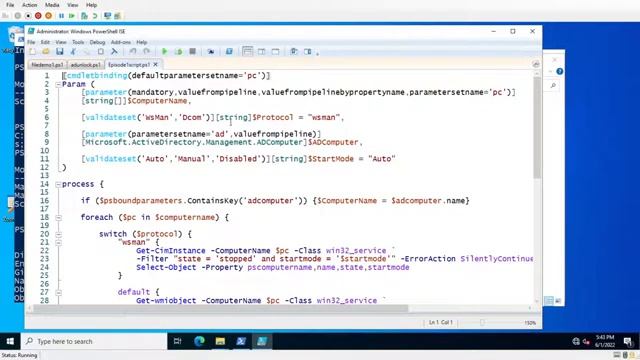
Task: Open the ISE Edit menu
Action: (x=45, y=42)
